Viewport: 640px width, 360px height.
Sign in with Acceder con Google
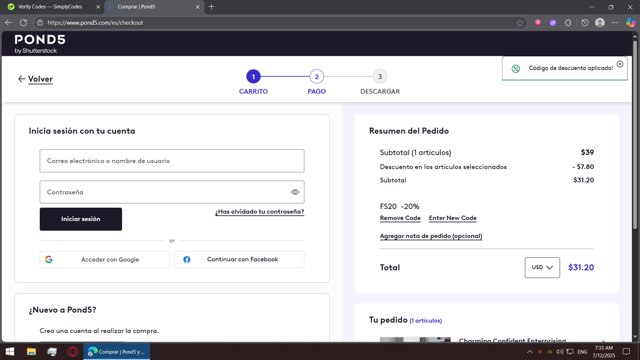coord(104,260)
